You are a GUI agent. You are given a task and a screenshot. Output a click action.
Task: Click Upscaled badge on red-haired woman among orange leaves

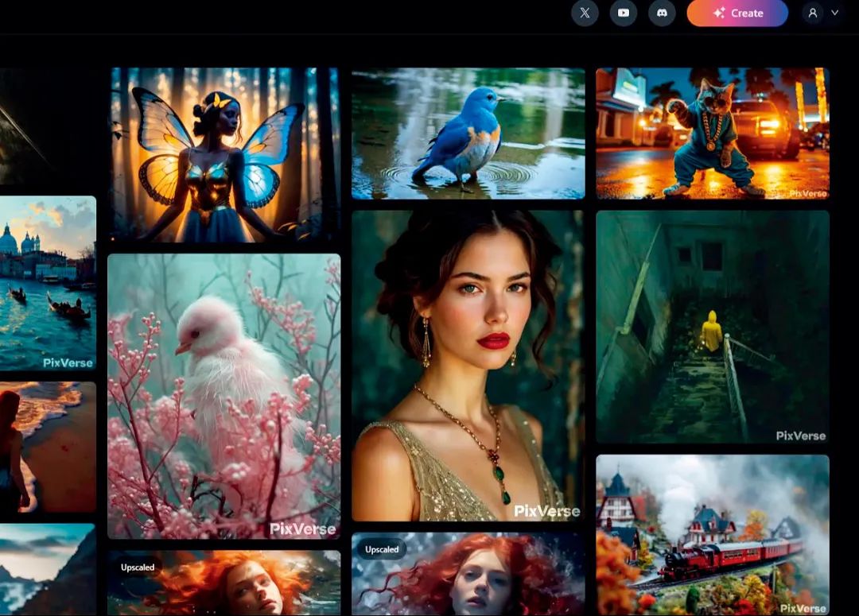138,568
